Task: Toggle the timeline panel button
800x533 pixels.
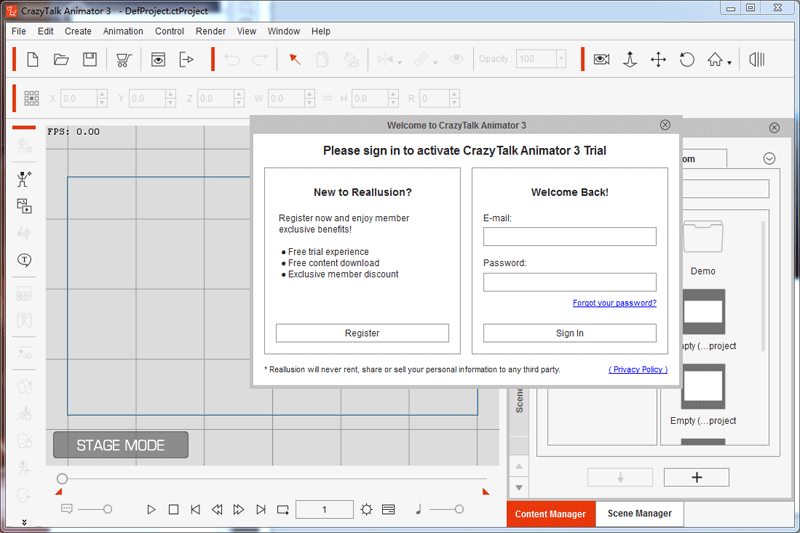Action: point(388,510)
